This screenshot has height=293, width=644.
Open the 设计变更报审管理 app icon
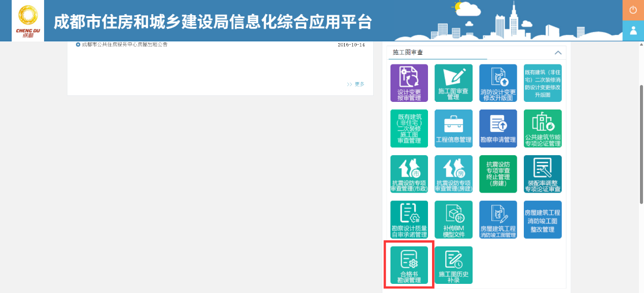tap(409, 83)
